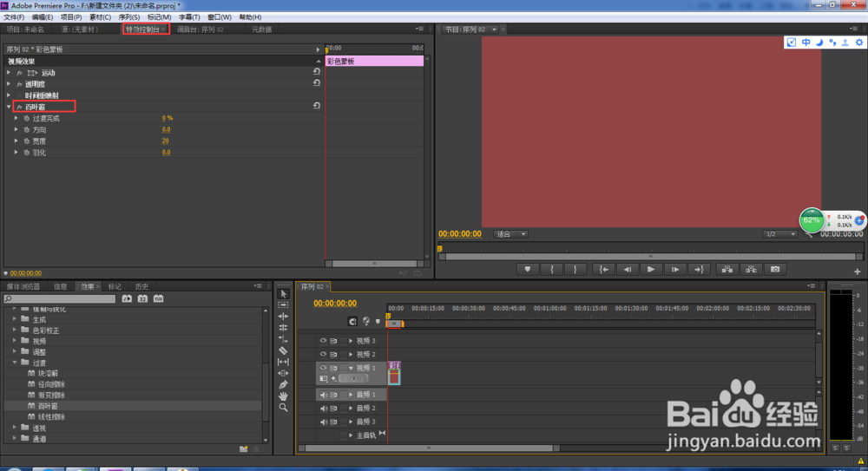Filter accelerated effects in effects panel
868x471 pixels.
(x=127, y=299)
